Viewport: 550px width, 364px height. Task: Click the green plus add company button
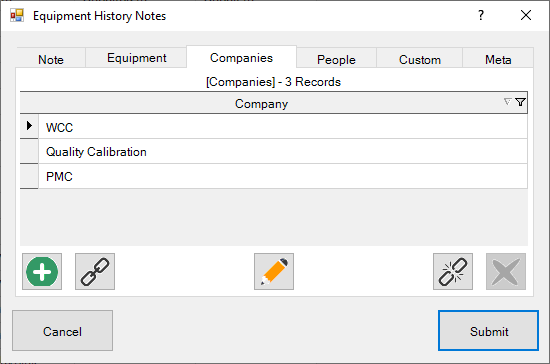(42, 272)
